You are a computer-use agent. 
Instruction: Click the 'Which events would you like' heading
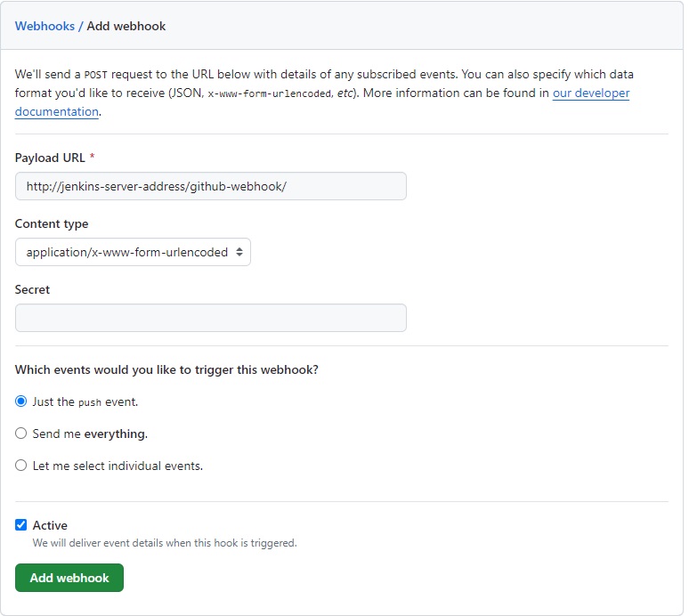(x=166, y=369)
